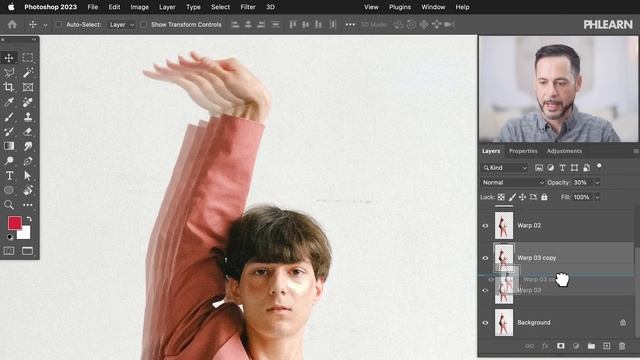Select the Clone Stamp tool

[x=28, y=117]
